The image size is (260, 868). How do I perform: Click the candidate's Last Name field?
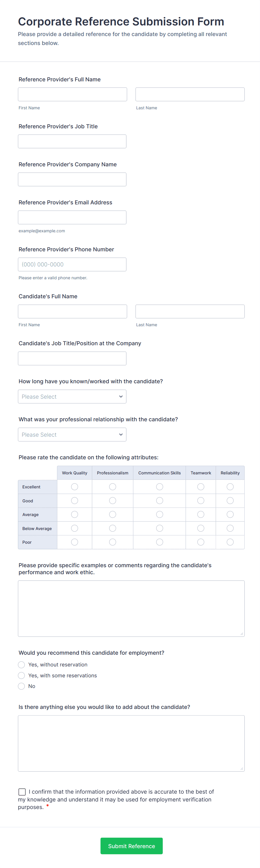click(190, 312)
